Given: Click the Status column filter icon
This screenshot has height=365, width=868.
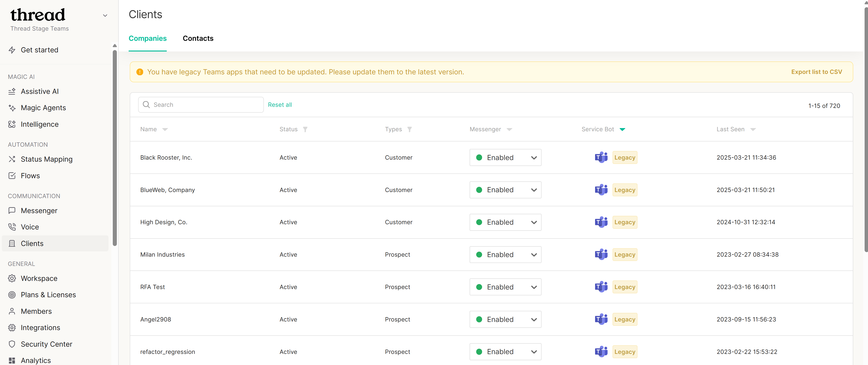Looking at the screenshot, I should [305, 129].
